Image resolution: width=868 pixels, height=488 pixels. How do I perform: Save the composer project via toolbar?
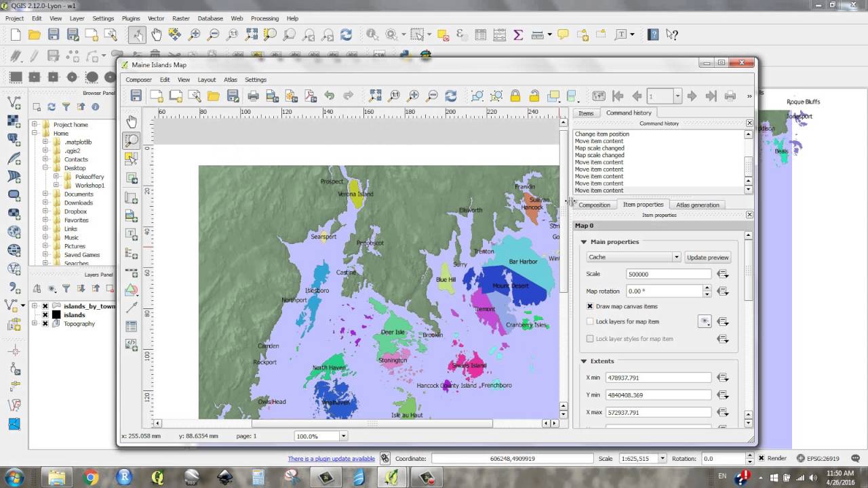point(136,96)
